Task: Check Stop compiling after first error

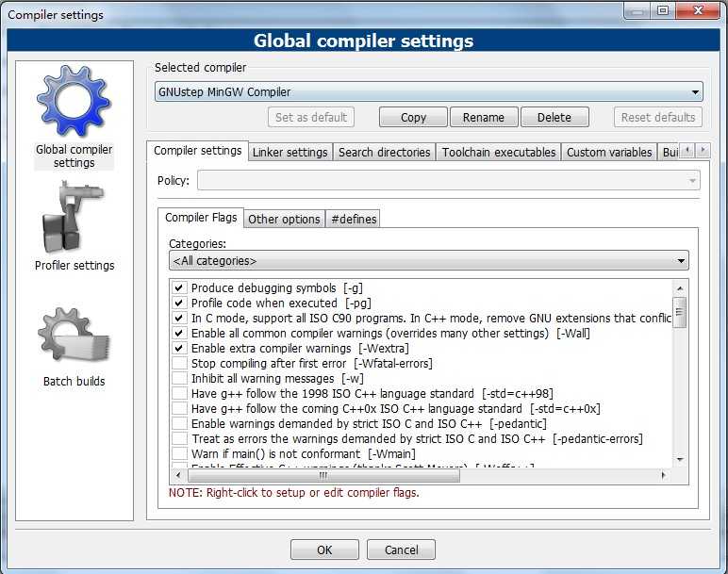Action: [x=179, y=363]
